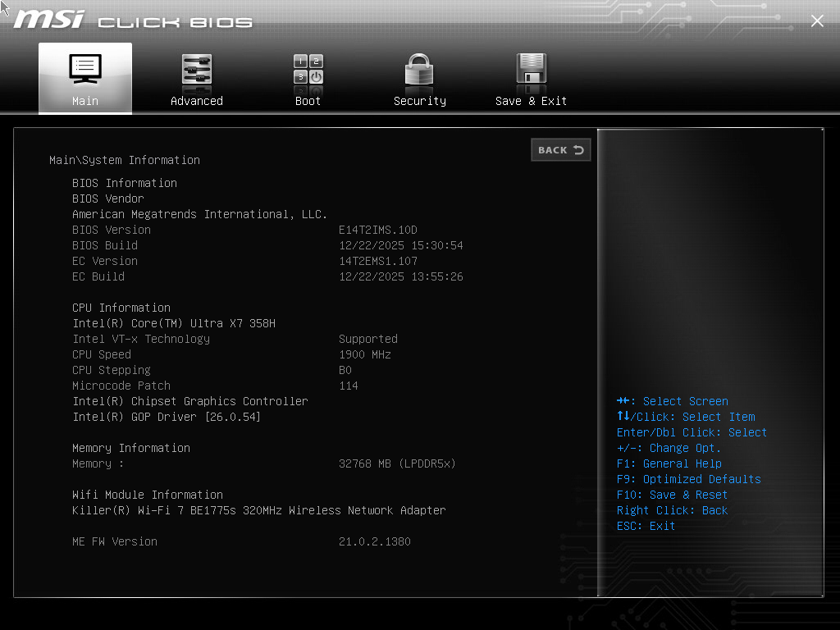Click the Security tab padlock icon
The height and width of the screenshot is (630, 840).
(419, 70)
